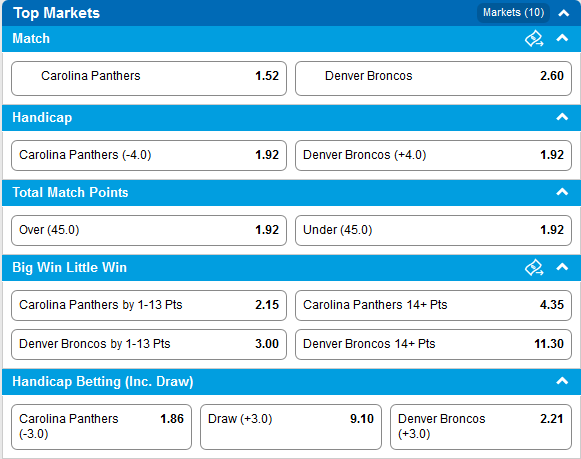Click the Handicap section header bar
Viewport: 581px width, 459px height.
pos(291,118)
